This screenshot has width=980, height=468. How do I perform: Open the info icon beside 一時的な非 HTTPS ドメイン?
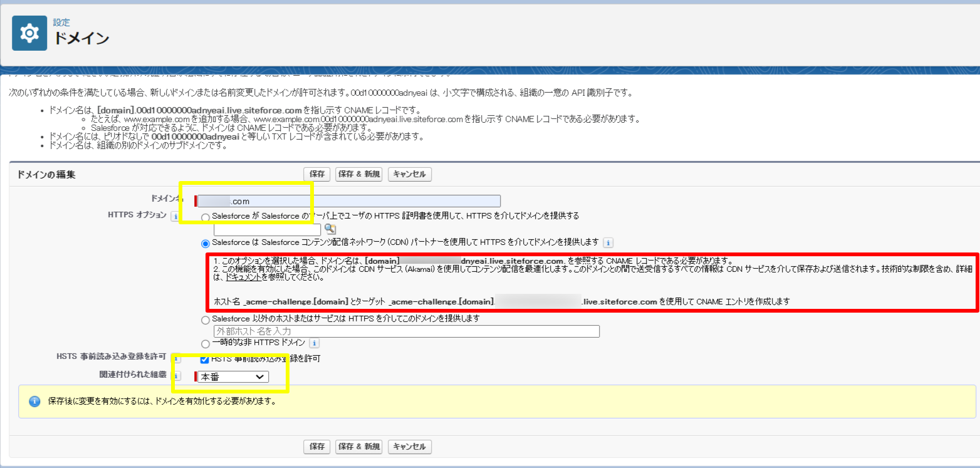tap(315, 343)
